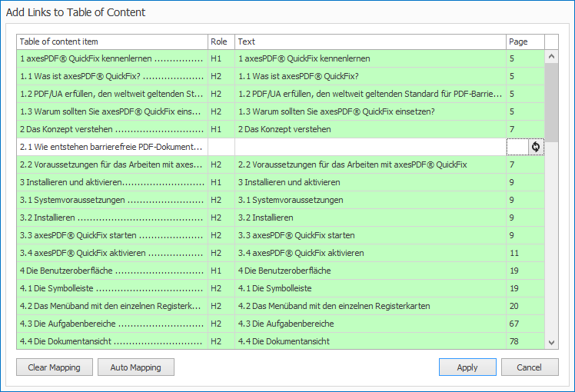
Task: Select '3.2 Installieren' content item
Action: pos(112,218)
